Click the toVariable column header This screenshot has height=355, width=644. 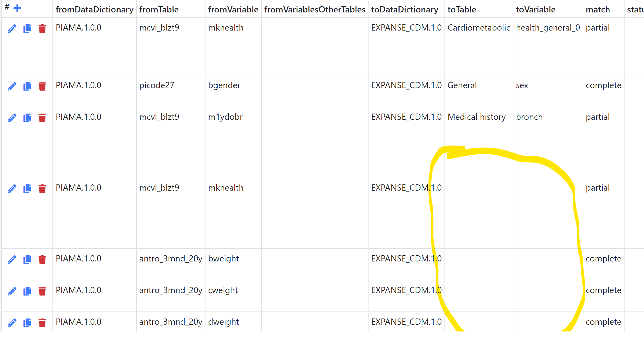536,10
